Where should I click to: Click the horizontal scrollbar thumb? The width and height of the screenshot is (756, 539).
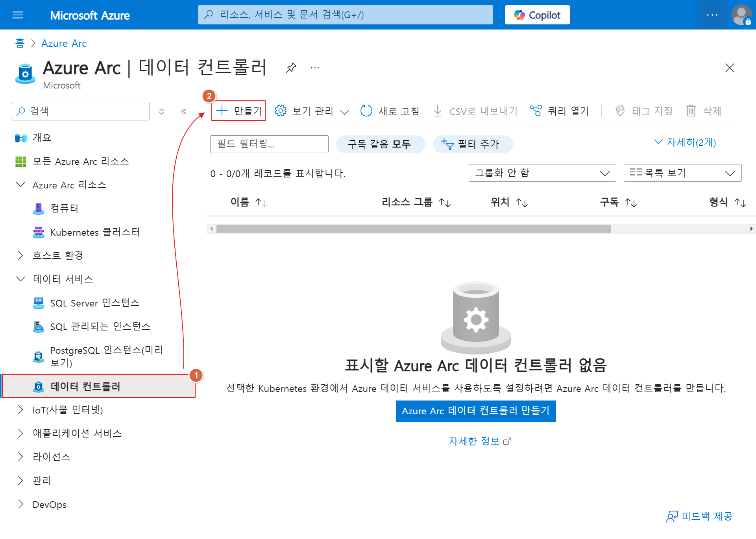point(413,229)
